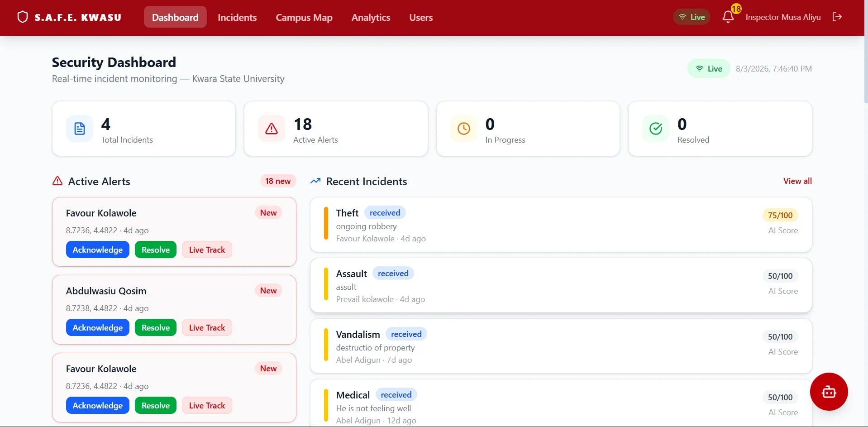Image resolution: width=868 pixels, height=427 pixels.
Task: Click the Total Incidents document icon
Action: click(80, 129)
